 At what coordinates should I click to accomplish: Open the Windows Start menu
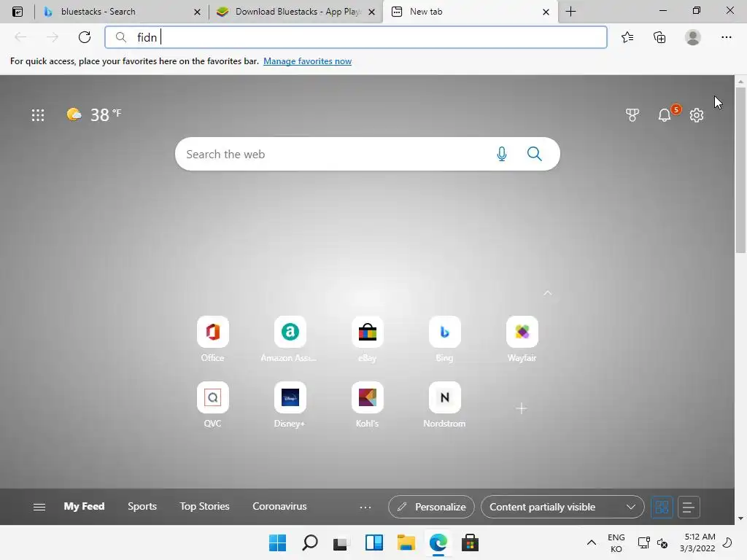point(277,542)
